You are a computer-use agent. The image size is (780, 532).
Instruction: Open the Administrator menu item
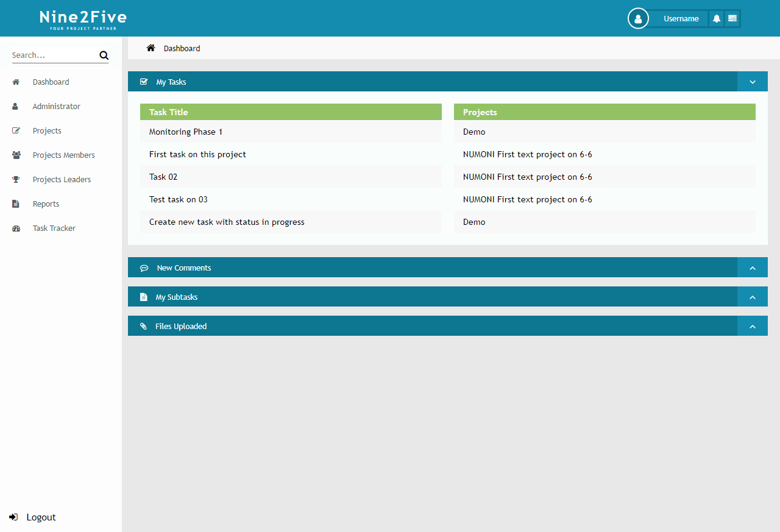(x=57, y=106)
